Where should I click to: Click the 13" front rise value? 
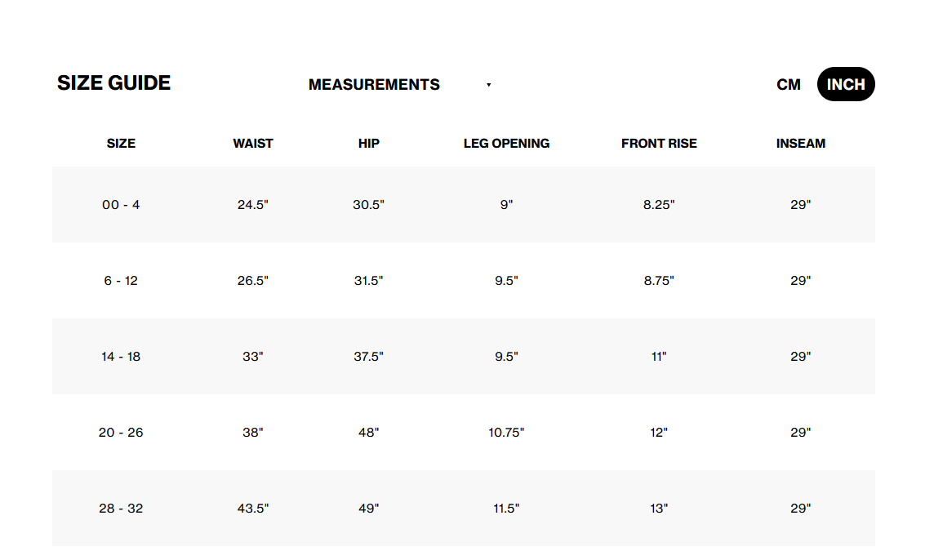pos(659,509)
